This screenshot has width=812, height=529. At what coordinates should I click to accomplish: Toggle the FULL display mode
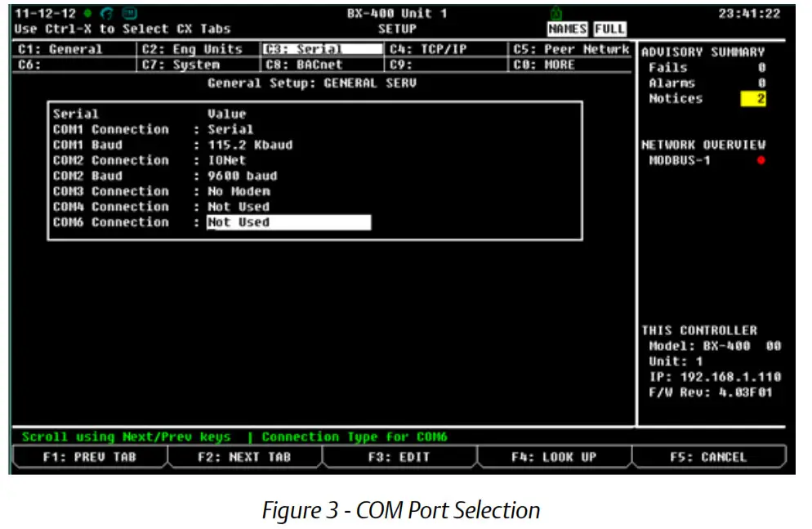609,28
